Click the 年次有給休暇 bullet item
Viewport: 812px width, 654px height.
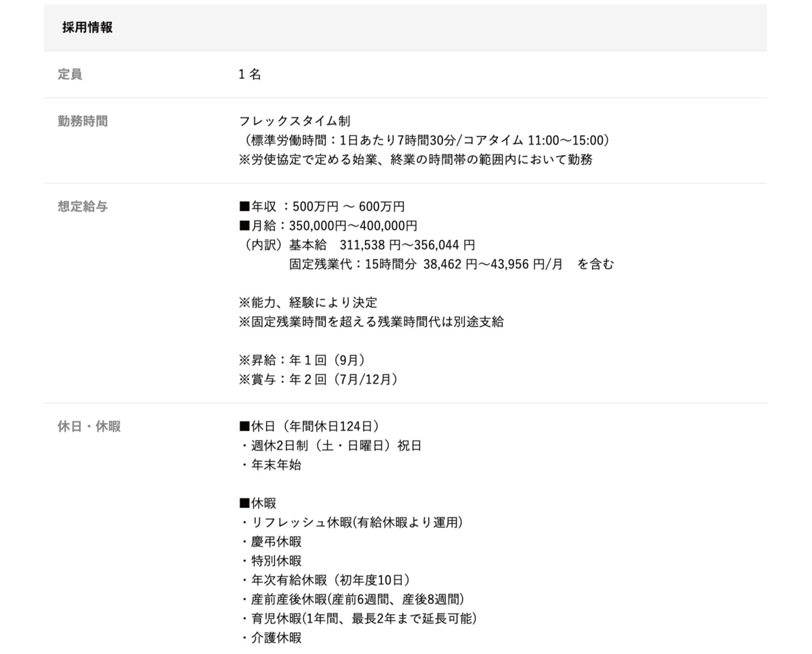pyautogui.click(x=325, y=580)
